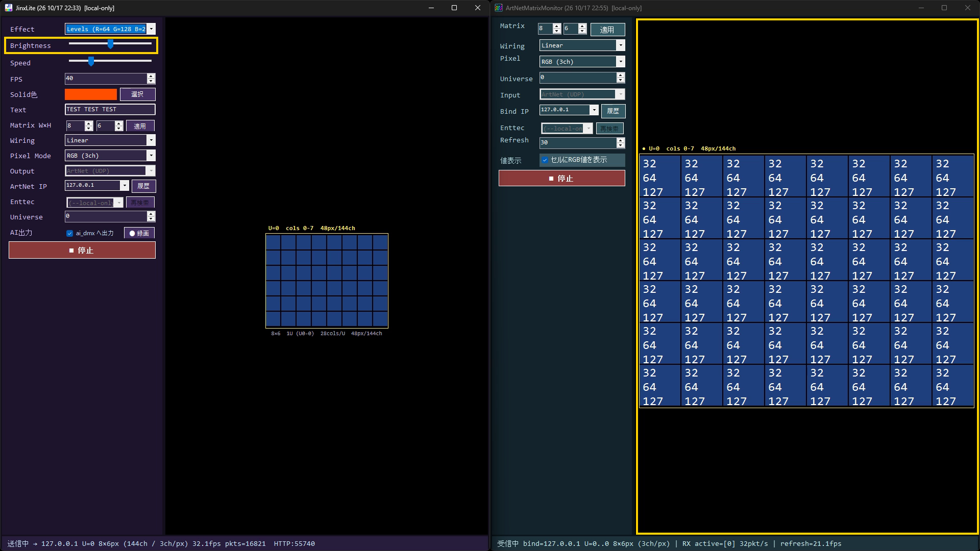This screenshot has width=980, height=551.
Task: Click the Text field containing TEST TEST TEST
Action: click(x=110, y=109)
